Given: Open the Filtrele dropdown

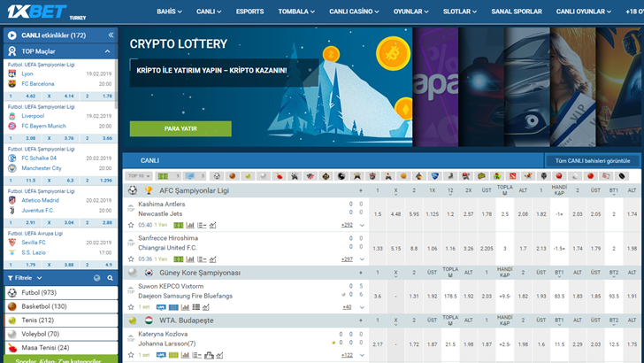Looking at the screenshot, I should (25, 278).
